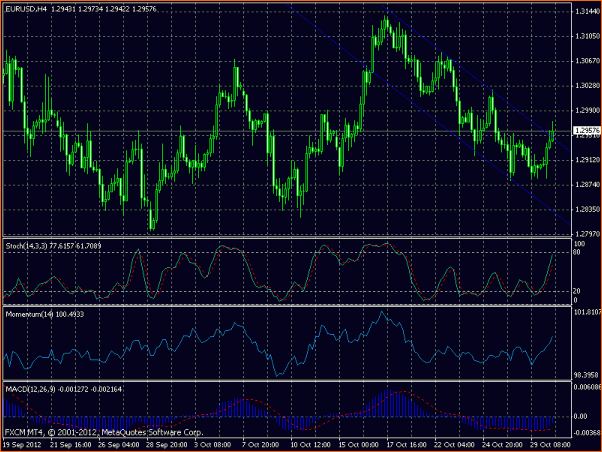Viewport: 602px width, 452px height.
Task: Click the 28 Sep 20:00 time label
Action: (x=167, y=445)
